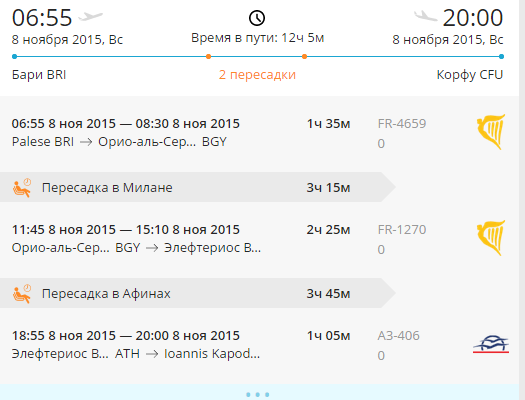This screenshot has width=525, height=400.
Task: Click the 'Пересадка в Милане' layover banner
Action: point(198,187)
